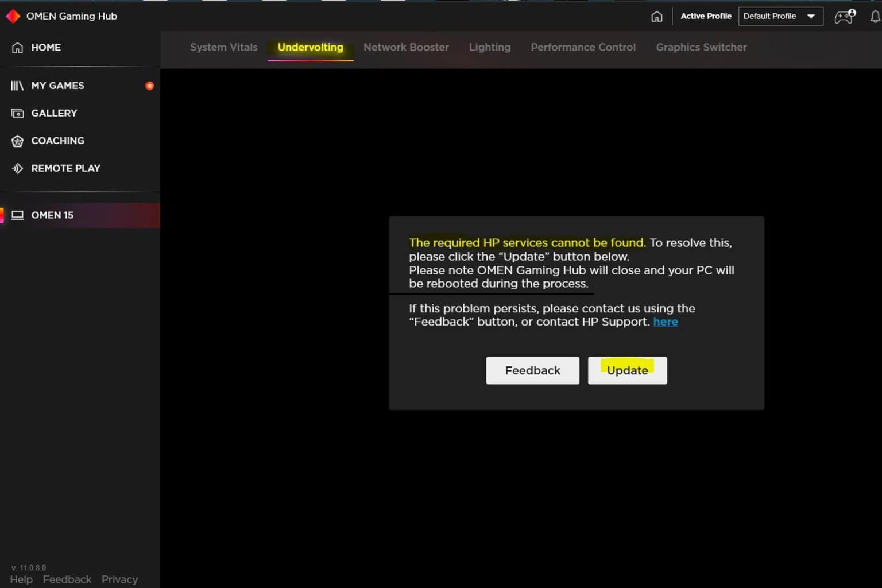882x588 pixels.
Task: Click the home icon in the top bar
Action: click(657, 16)
